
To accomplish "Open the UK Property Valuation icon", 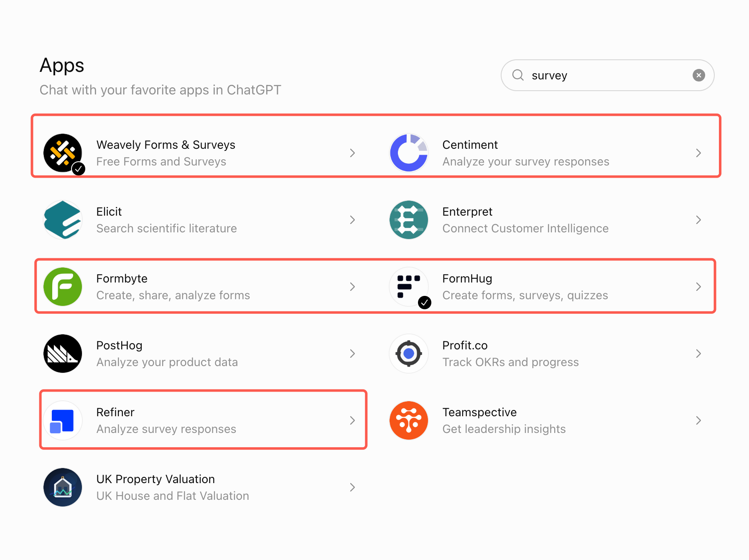I will [x=63, y=487].
